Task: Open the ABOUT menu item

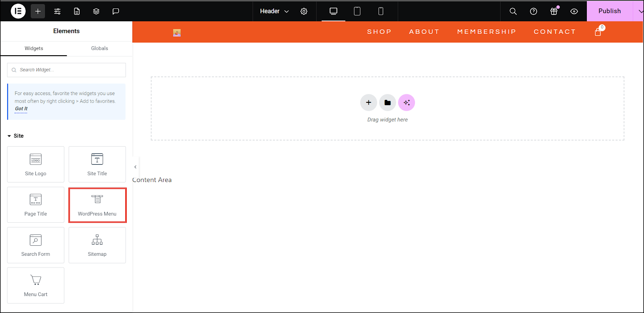Action: [x=424, y=32]
